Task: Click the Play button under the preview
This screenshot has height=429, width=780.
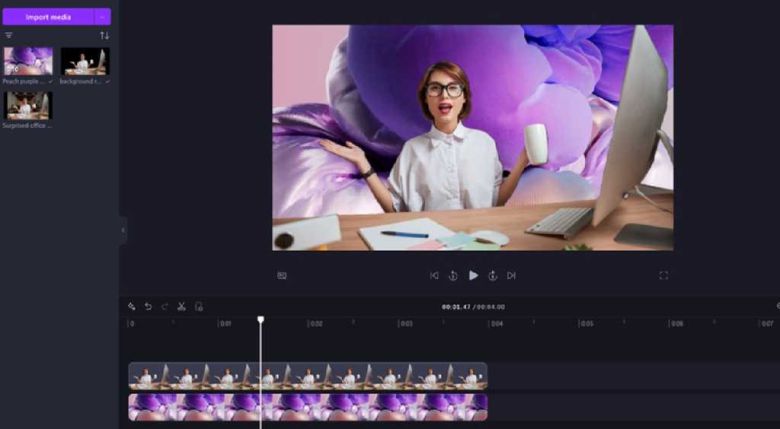Action: (x=473, y=275)
